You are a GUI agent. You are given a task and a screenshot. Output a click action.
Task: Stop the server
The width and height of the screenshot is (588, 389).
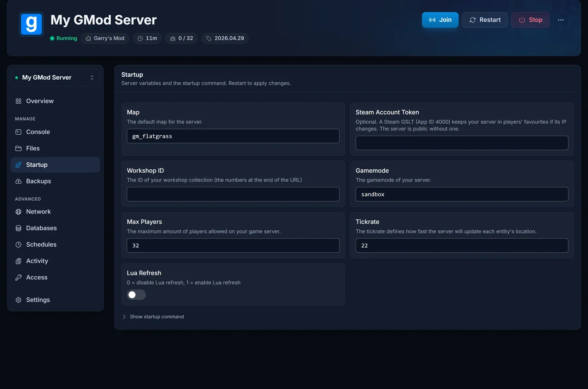(x=530, y=20)
